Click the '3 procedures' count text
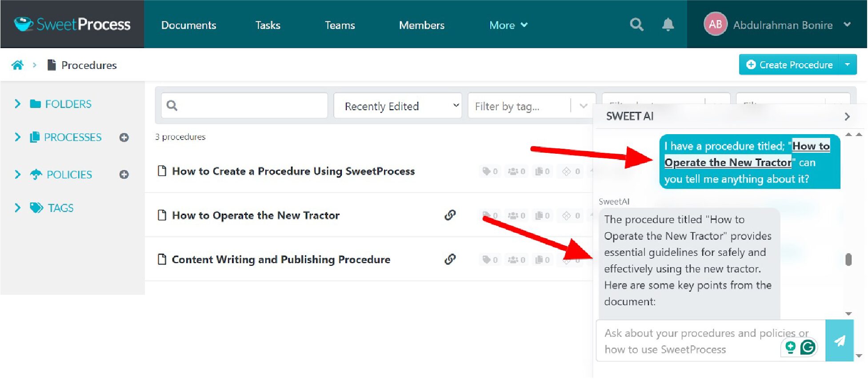Image resolution: width=868 pixels, height=379 pixels. click(x=180, y=137)
